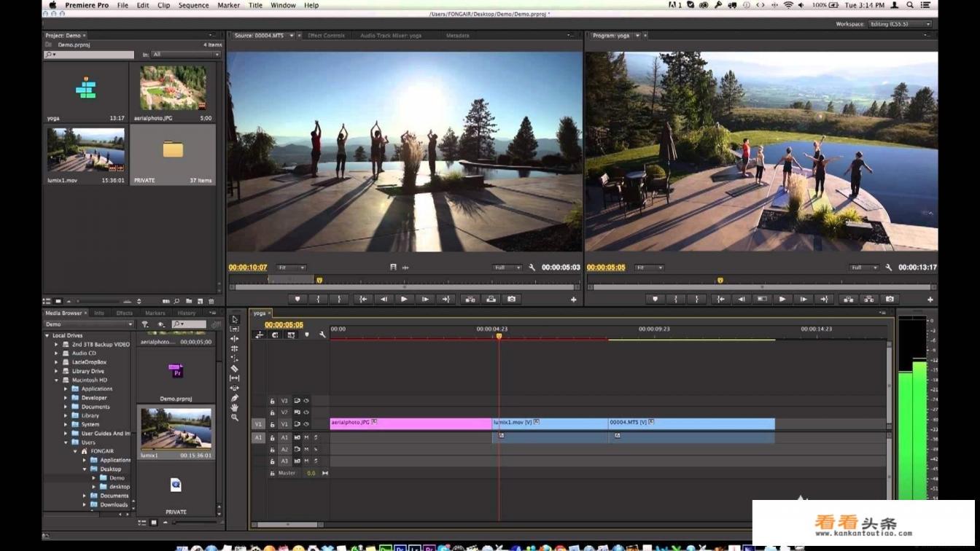Open the Program monitor Full resolution dropdown
The image size is (980, 551).
pos(864,267)
